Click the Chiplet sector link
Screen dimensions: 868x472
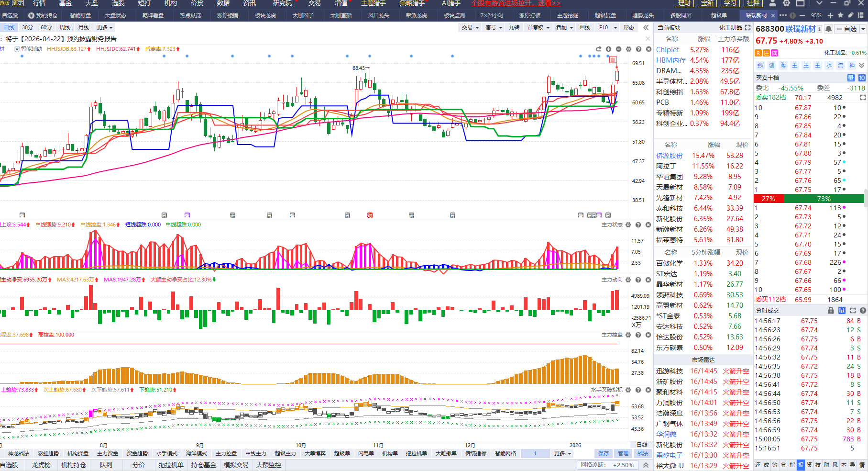667,50
